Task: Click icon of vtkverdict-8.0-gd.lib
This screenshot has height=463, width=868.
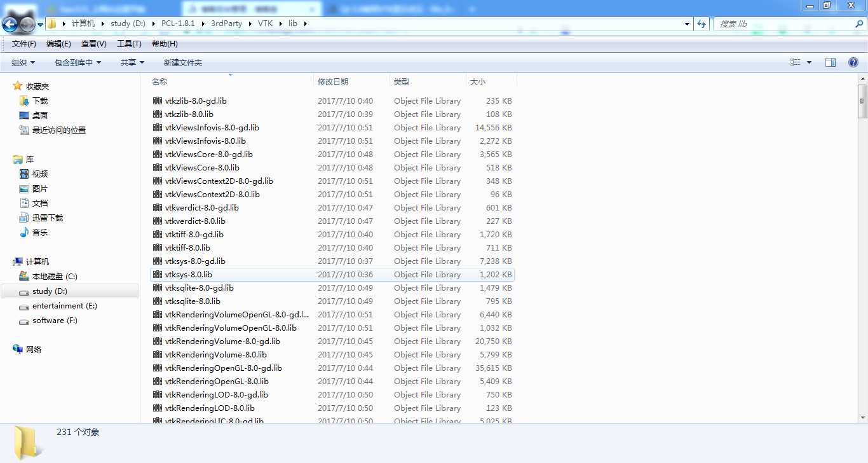Action: (x=158, y=207)
